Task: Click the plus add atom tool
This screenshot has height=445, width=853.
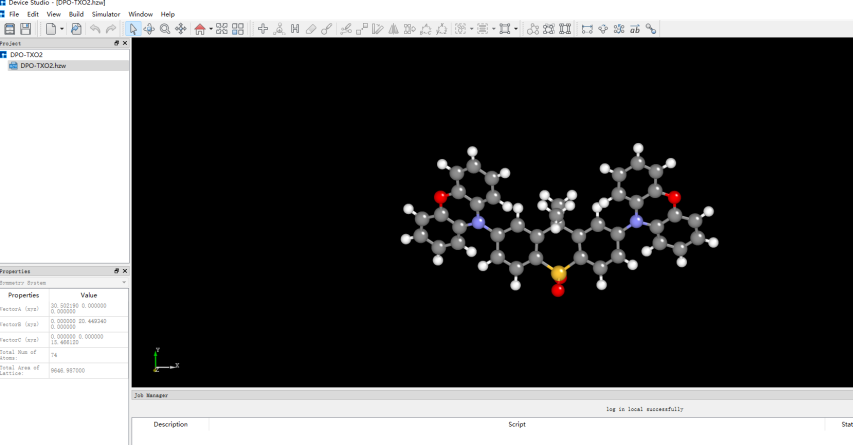Action: (x=263, y=29)
